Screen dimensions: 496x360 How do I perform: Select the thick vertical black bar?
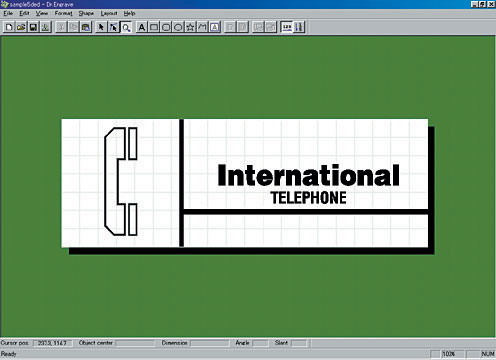(181, 183)
